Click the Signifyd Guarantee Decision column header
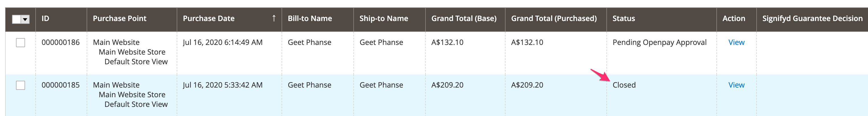Viewport: 868px width, 116px height. (812, 18)
